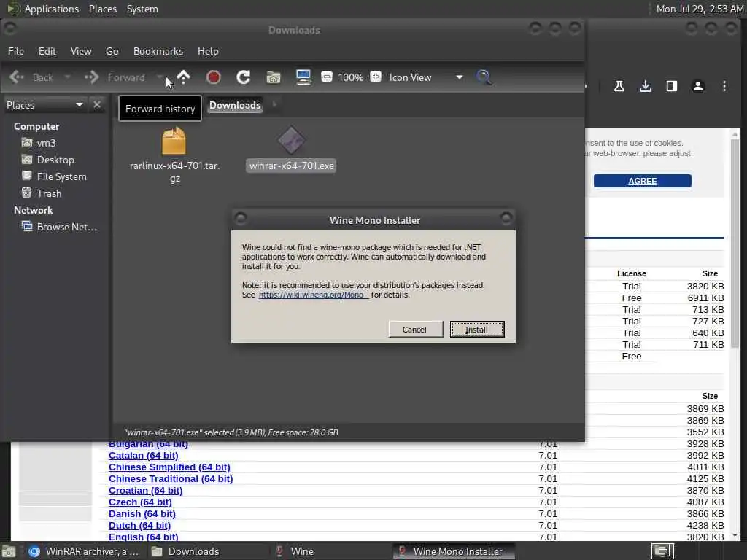Open the browser three-dot menu
Viewport: 747px width, 560px height.
coord(724,86)
